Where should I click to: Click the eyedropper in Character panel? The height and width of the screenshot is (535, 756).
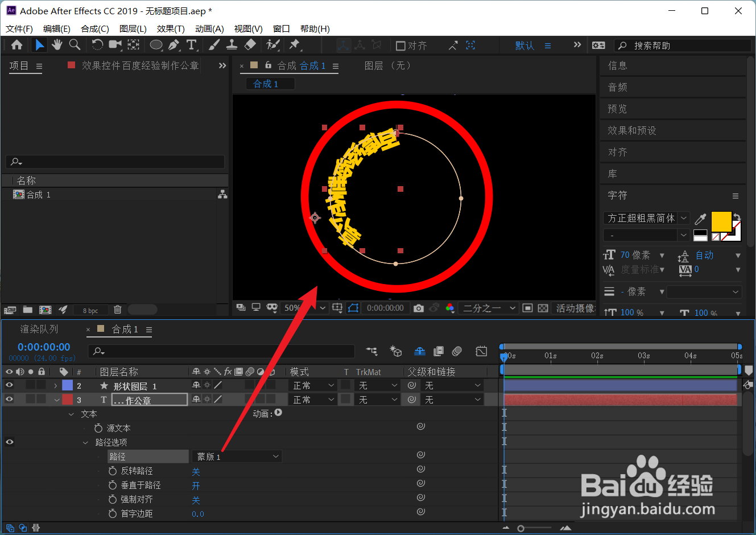point(701,219)
